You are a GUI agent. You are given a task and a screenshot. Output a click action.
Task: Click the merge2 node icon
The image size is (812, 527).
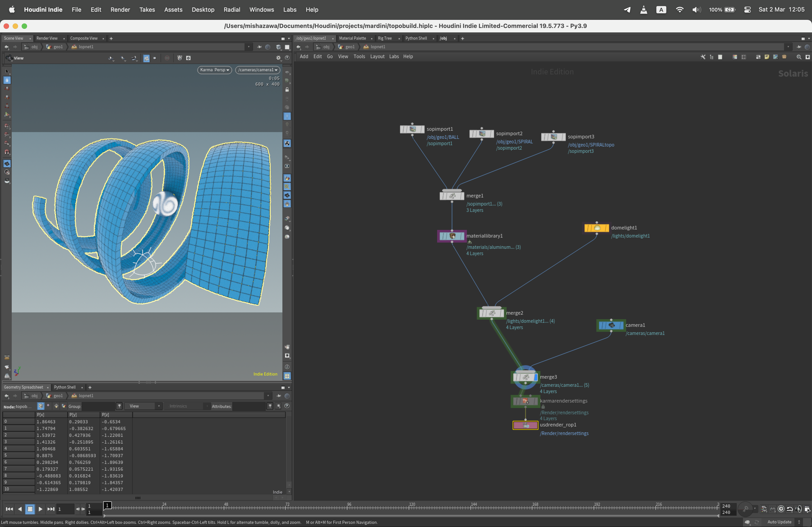point(491,313)
